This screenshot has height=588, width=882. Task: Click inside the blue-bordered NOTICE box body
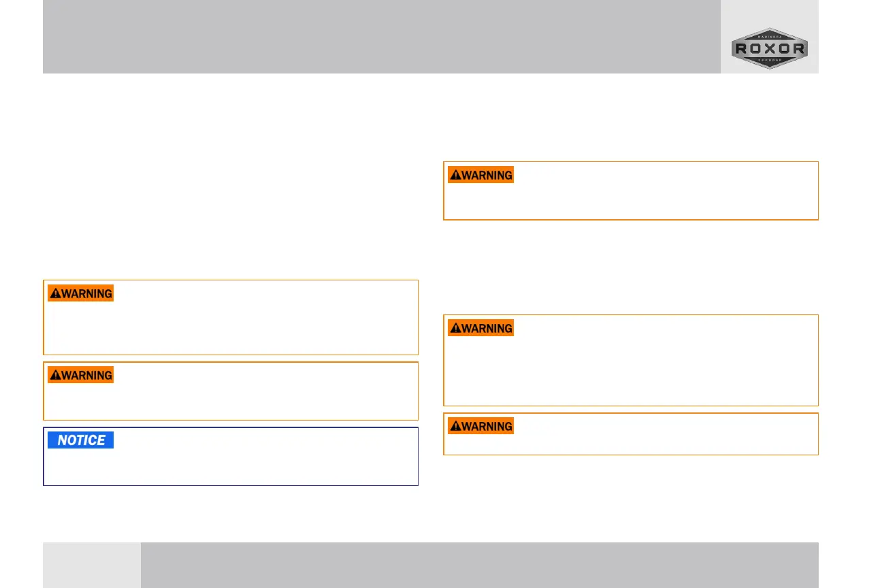pos(231,466)
